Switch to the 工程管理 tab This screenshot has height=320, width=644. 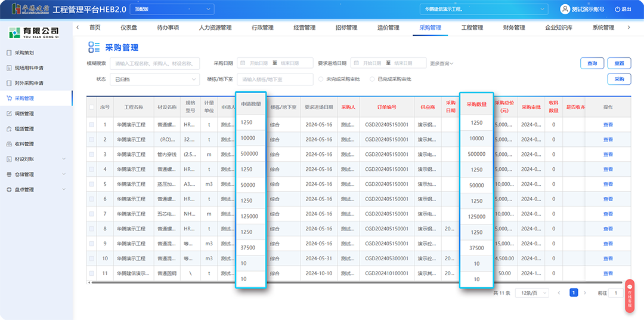pos(472,27)
